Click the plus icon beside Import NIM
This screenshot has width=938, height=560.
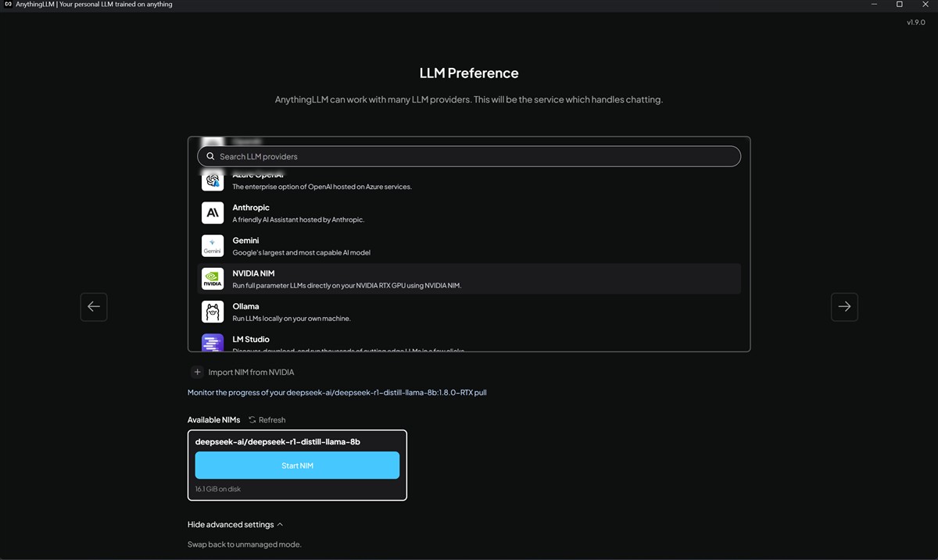click(197, 372)
